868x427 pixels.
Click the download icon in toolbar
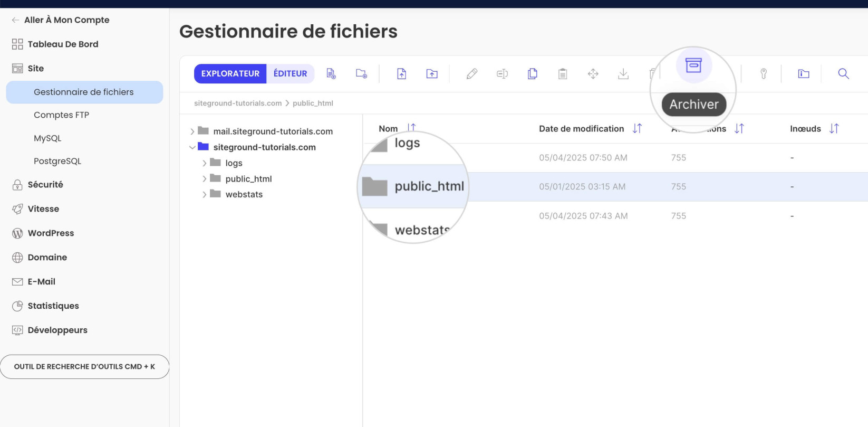pyautogui.click(x=623, y=74)
